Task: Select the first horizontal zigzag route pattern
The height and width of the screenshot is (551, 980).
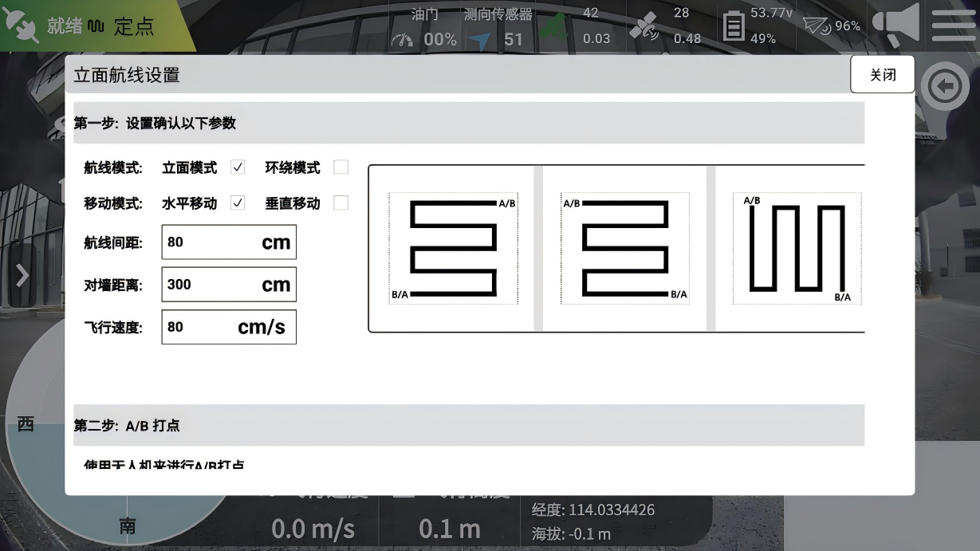Action: pyautogui.click(x=453, y=247)
